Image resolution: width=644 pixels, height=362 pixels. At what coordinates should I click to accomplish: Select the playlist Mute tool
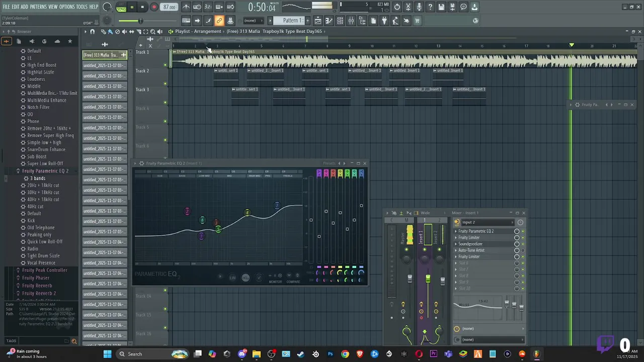(124, 32)
